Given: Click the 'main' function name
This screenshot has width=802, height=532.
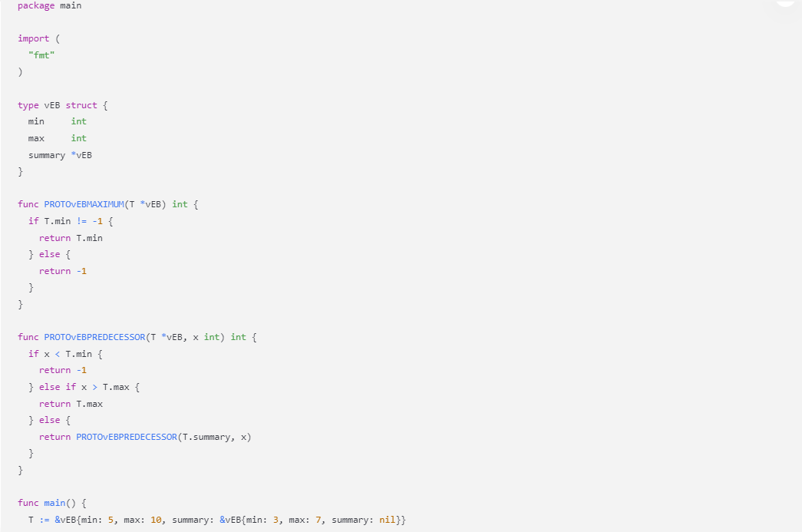Looking at the screenshot, I should (54, 503).
